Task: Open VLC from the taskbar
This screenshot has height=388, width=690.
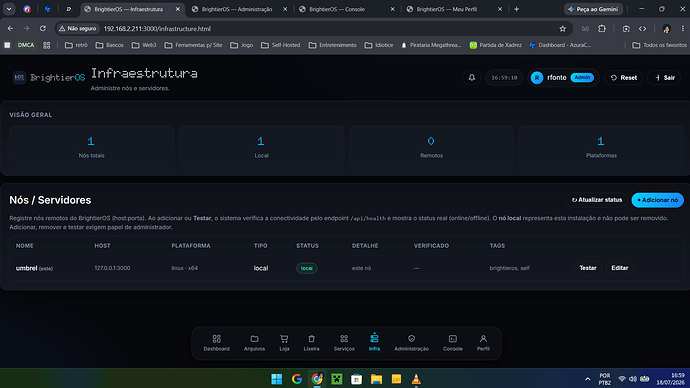Action: point(416,379)
